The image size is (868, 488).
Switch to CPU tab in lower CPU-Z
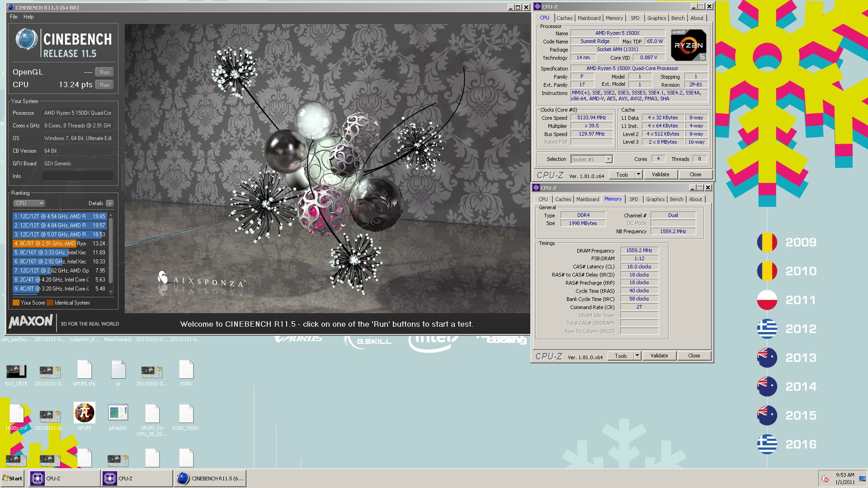click(543, 199)
